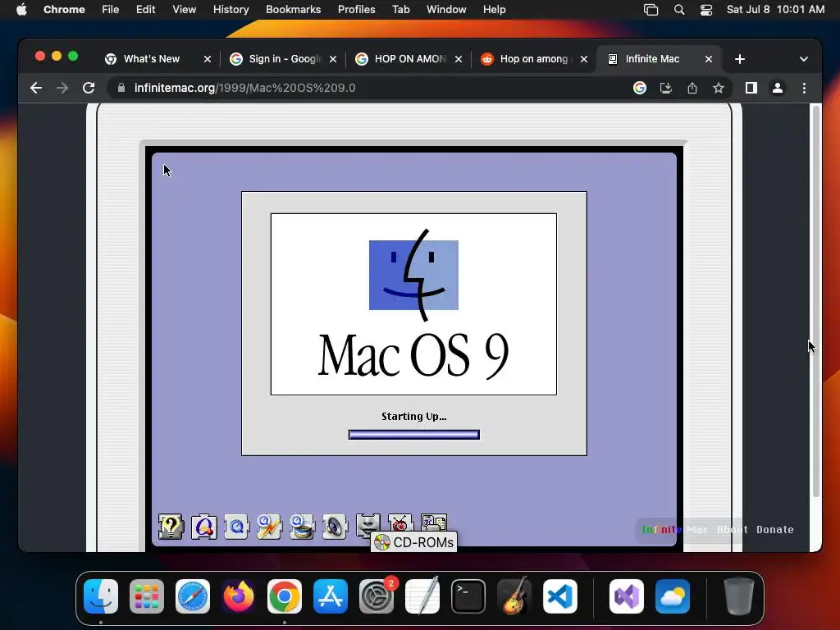Click the speaker extension icon in emulator
Screen dimensions: 840x630
click(x=335, y=526)
